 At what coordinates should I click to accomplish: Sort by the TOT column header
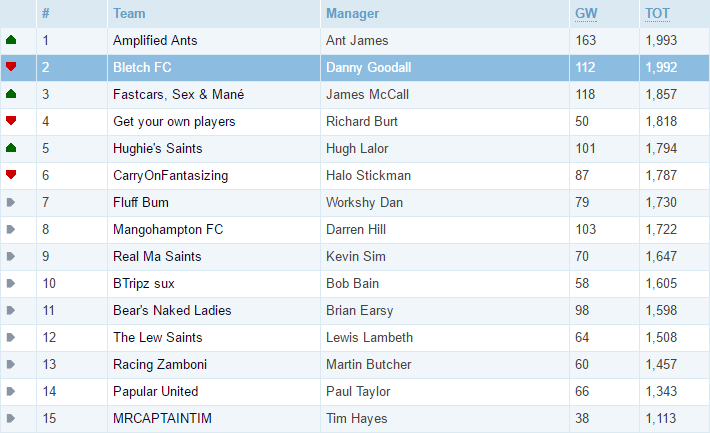coord(657,14)
